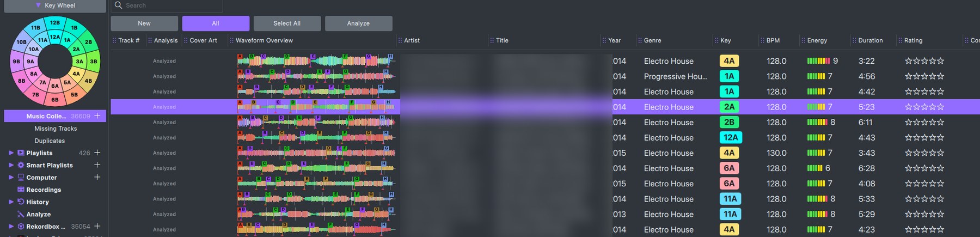Viewport: 980px width, 237px height.
Task: Click the 1A key badge of the 4:56 track
Action: 729,76
